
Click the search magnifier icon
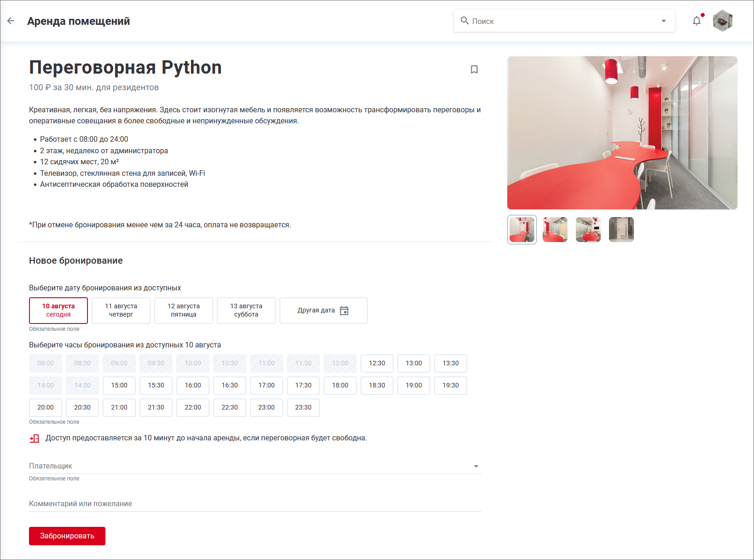click(x=464, y=21)
